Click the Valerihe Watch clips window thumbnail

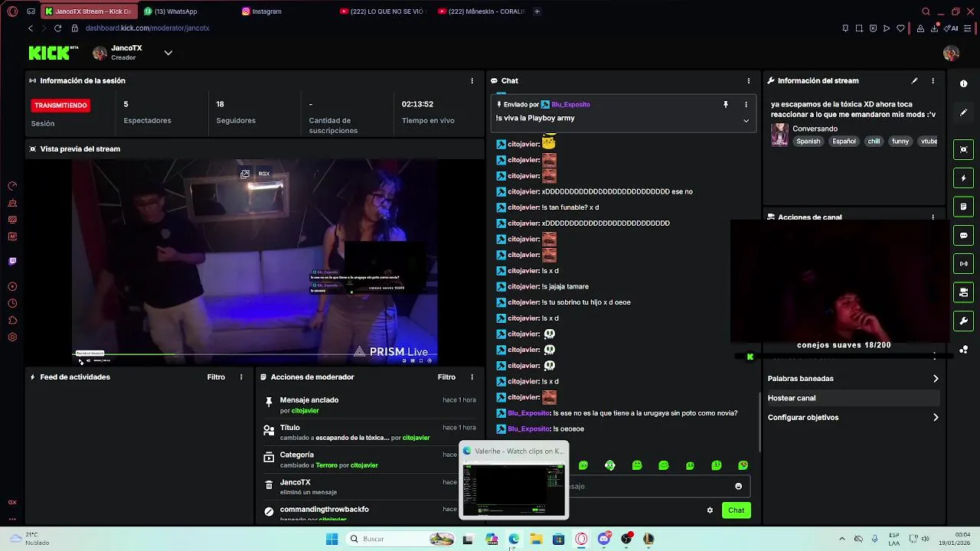pos(514,481)
